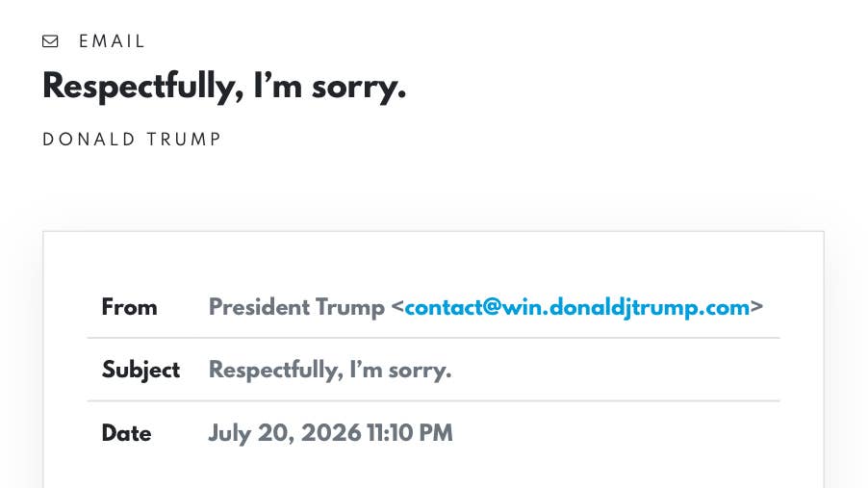Open the contact@win.donaldjtrump.com email link
Image resolution: width=868 pixels, height=488 pixels.
click(x=576, y=307)
